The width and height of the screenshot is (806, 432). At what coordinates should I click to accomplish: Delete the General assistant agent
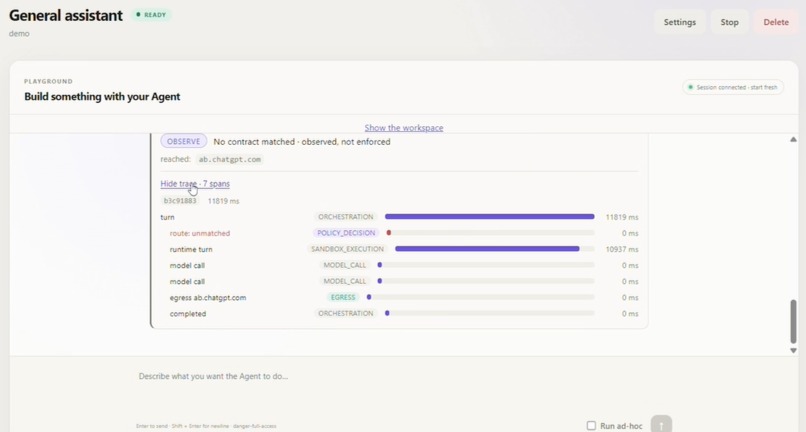click(775, 22)
